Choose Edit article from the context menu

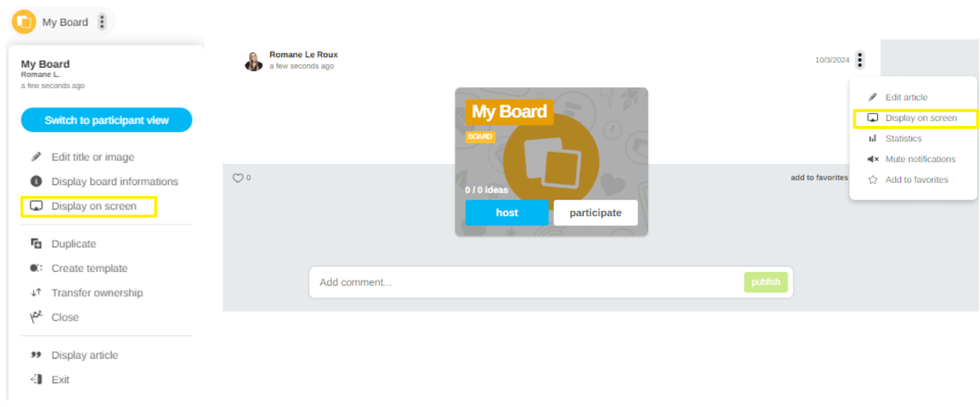point(905,97)
